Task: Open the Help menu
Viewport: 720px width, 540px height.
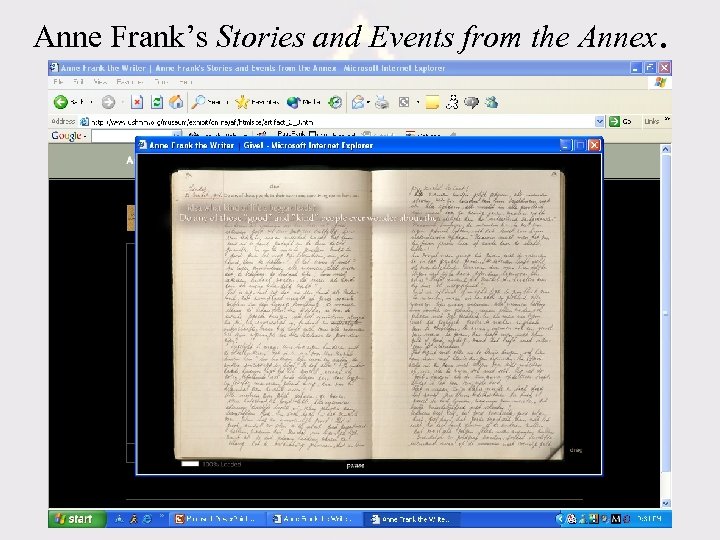Action: coord(186,82)
